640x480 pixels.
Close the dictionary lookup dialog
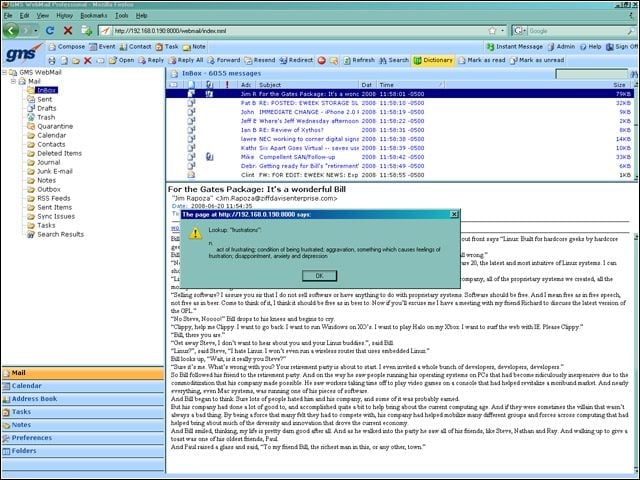pos(454,214)
